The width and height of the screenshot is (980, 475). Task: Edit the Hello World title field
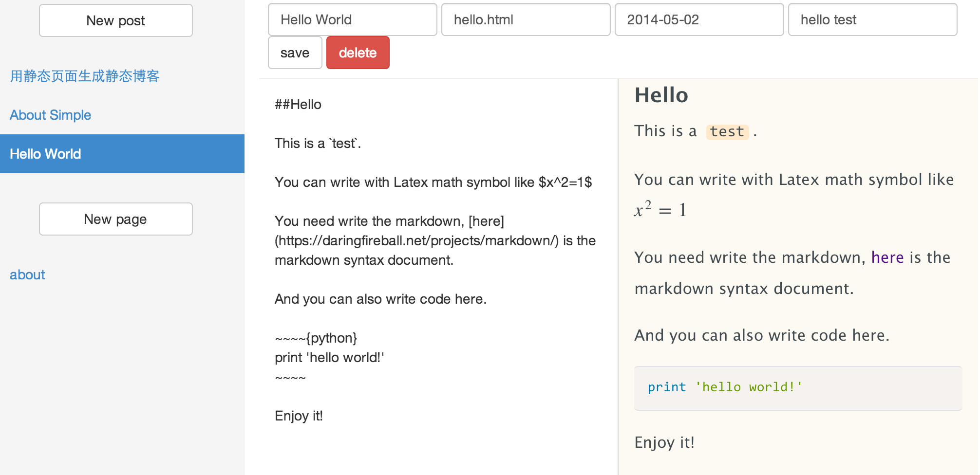coord(352,19)
